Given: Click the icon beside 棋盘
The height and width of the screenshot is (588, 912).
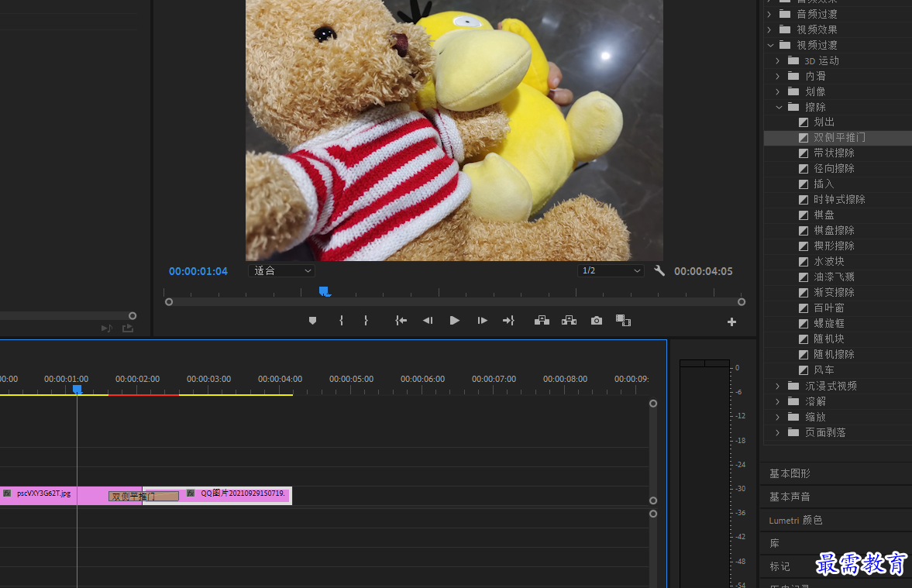Looking at the screenshot, I should click(804, 215).
